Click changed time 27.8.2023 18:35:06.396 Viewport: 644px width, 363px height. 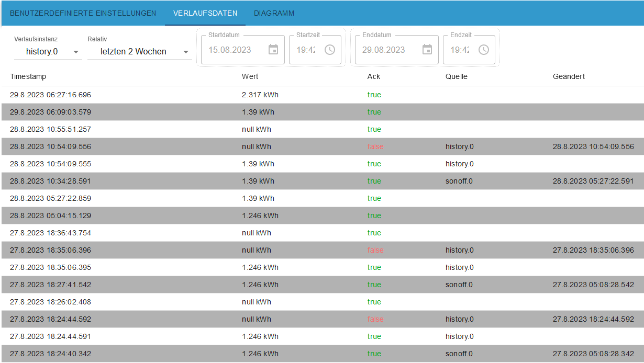click(593, 250)
